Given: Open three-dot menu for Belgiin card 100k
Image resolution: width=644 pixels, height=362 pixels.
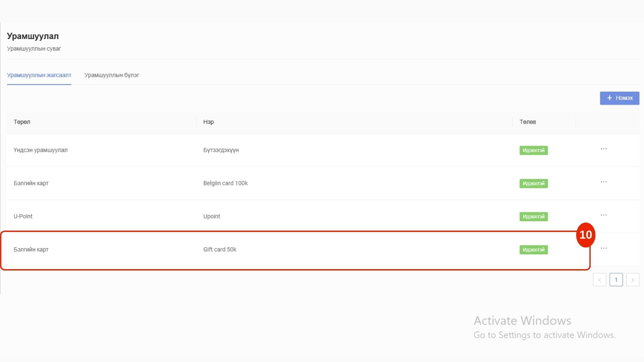Looking at the screenshot, I should point(603,182).
